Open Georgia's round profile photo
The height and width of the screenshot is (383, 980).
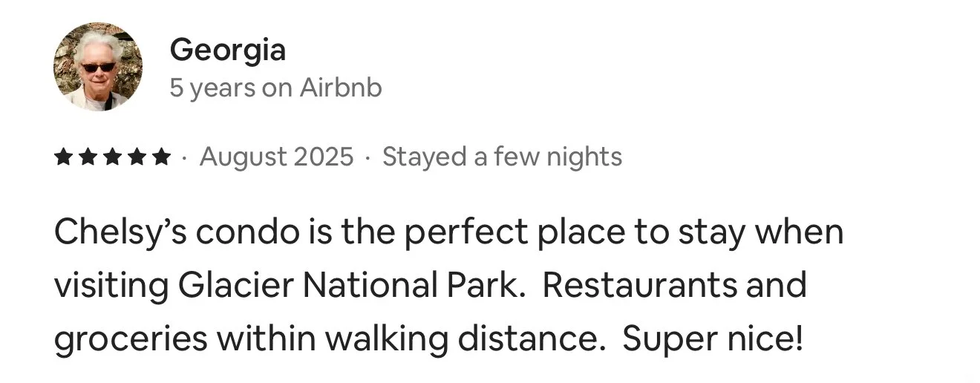(x=98, y=67)
